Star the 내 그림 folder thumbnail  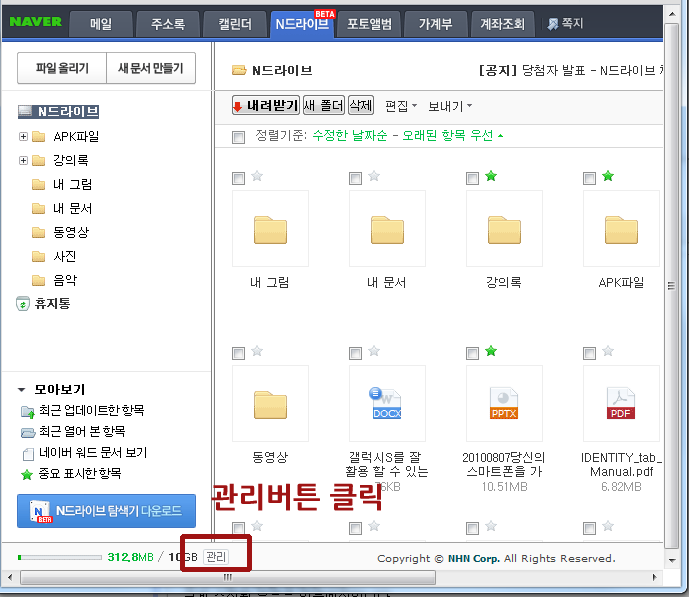tap(257, 177)
